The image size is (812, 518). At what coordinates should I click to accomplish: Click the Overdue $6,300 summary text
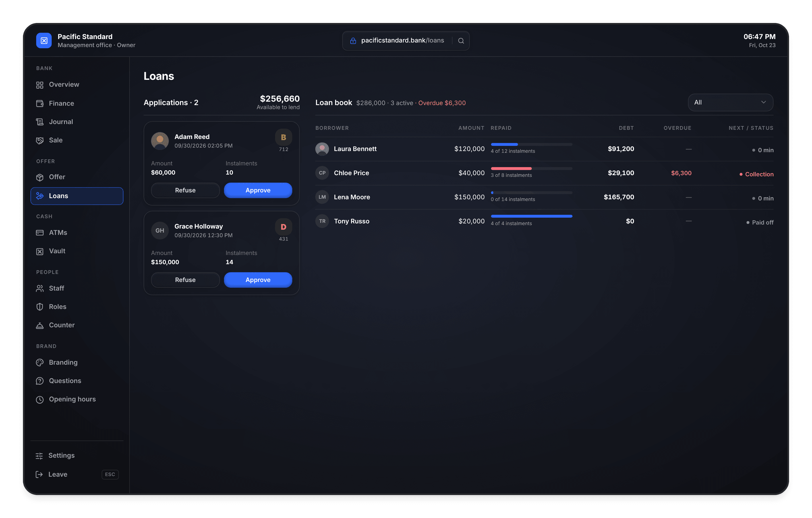click(442, 103)
